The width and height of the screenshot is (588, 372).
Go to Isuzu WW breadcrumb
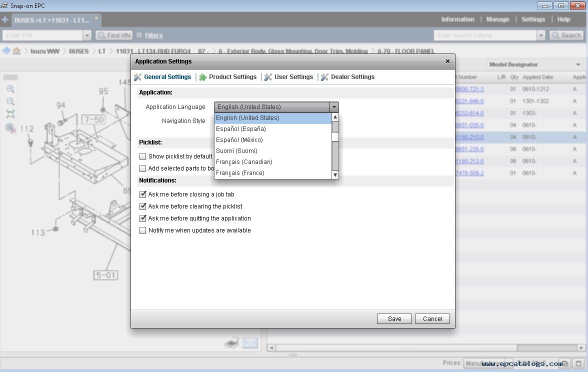pyautogui.click(x=44, y=51)
